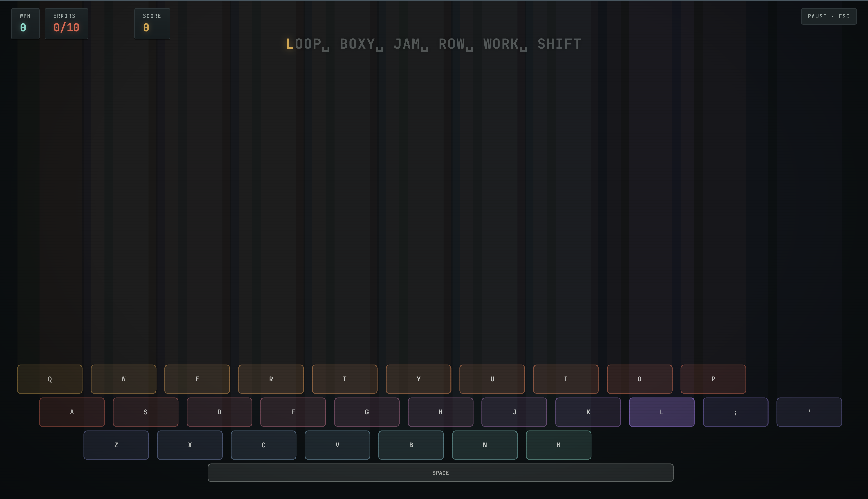
Task: Click the word BOXY in the prompt
Action: click(x=357, y=44)
